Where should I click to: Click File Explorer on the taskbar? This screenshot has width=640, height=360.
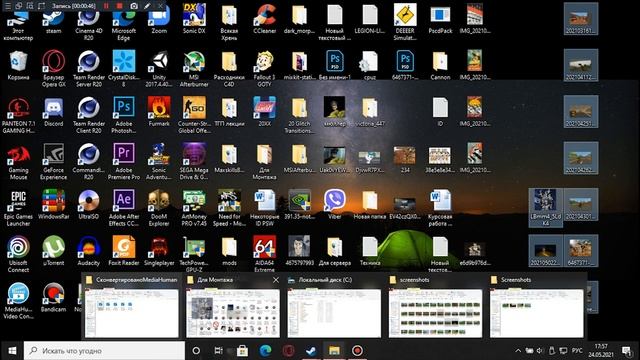point(334,351)
